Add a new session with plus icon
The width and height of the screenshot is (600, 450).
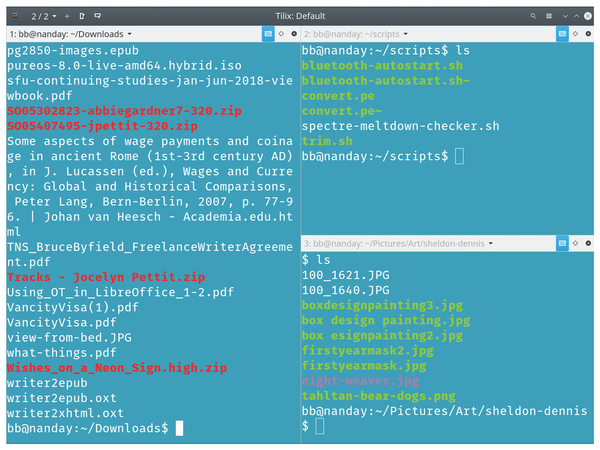tap(67, 16)
